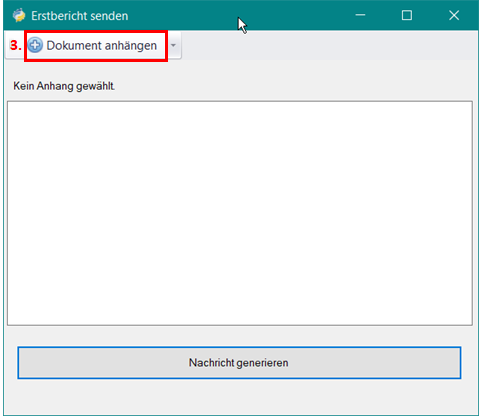
Task: Click the bottom-right corner of the white attachment box
Action: pos(471,324)
